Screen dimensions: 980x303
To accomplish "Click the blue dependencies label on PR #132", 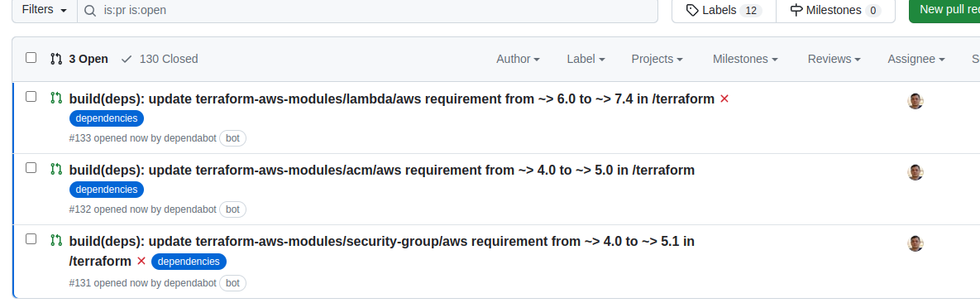I will coord(106,190).
